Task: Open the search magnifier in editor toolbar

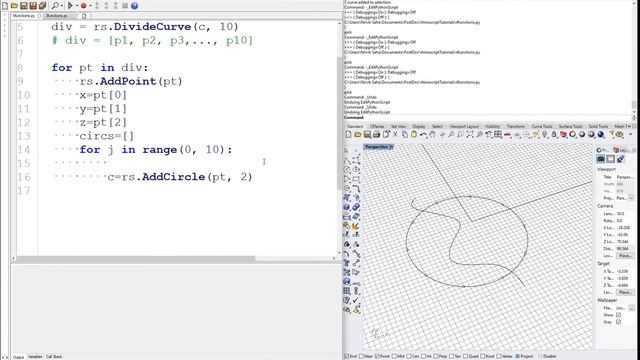Action: click(55, 6)
